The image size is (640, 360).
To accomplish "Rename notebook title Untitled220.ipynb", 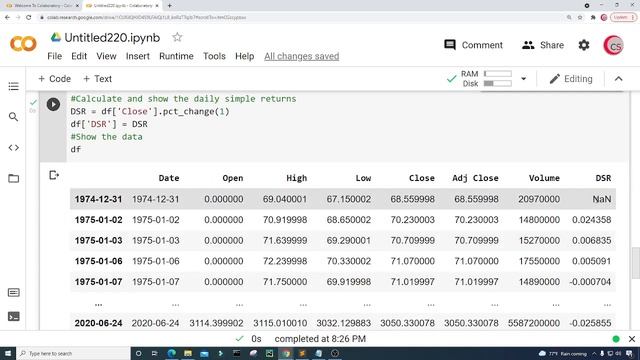I will pos(112,38).
